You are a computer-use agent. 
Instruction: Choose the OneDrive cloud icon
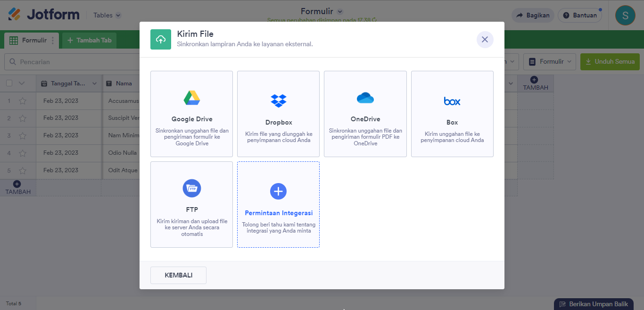coord(365,98)
